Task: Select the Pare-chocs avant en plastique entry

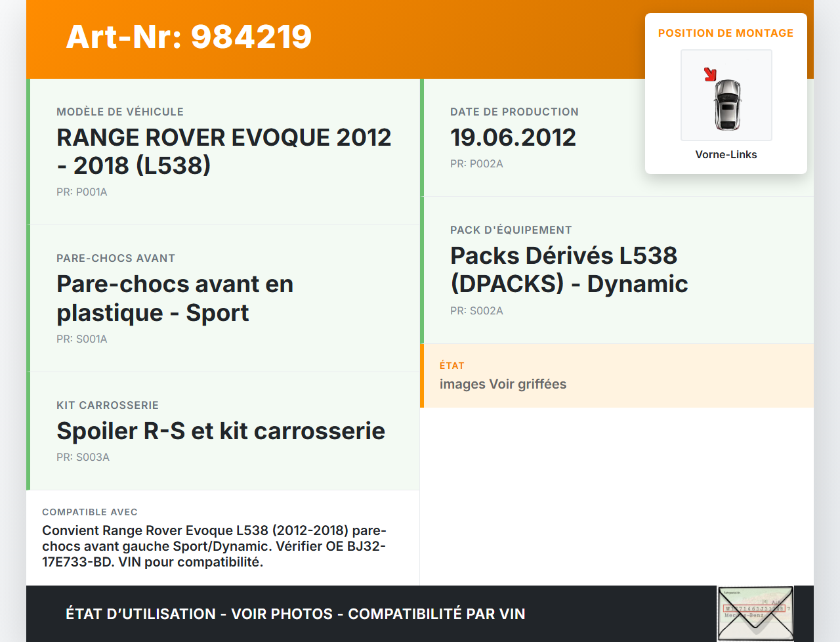Action: coord(175,298)
